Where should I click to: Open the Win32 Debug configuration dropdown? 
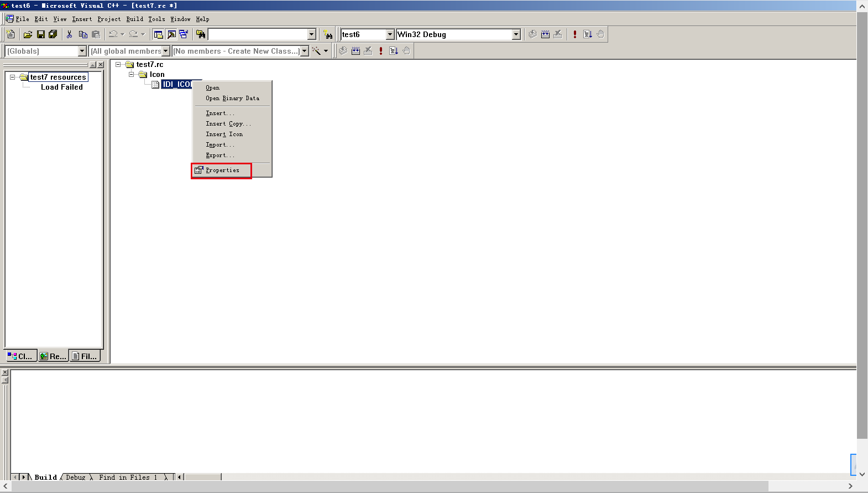point(516,34)
